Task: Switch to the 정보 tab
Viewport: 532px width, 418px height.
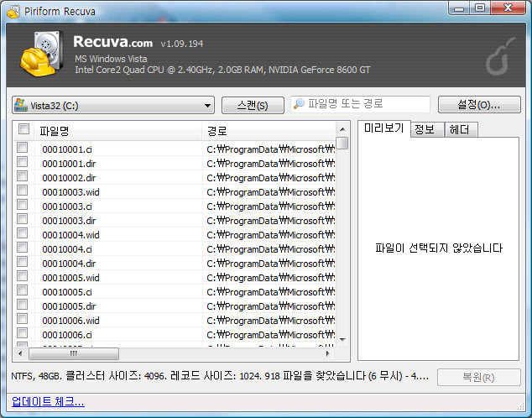Action: coord(425,129)
